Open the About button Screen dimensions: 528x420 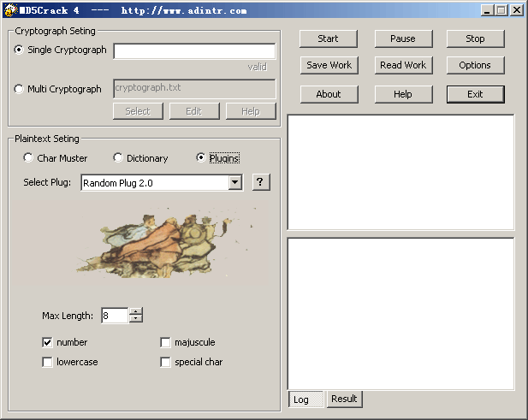(x=329, y=94)
